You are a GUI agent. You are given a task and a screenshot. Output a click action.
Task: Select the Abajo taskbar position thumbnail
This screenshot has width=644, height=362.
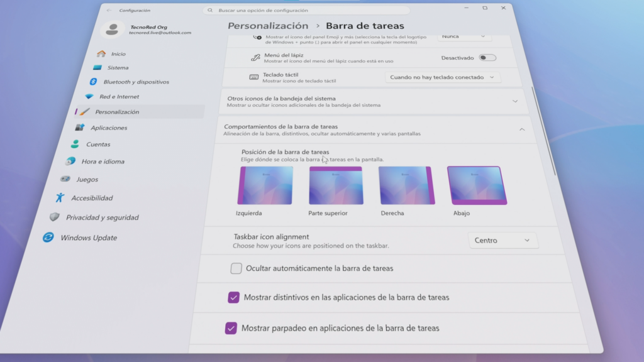[477, 185]
